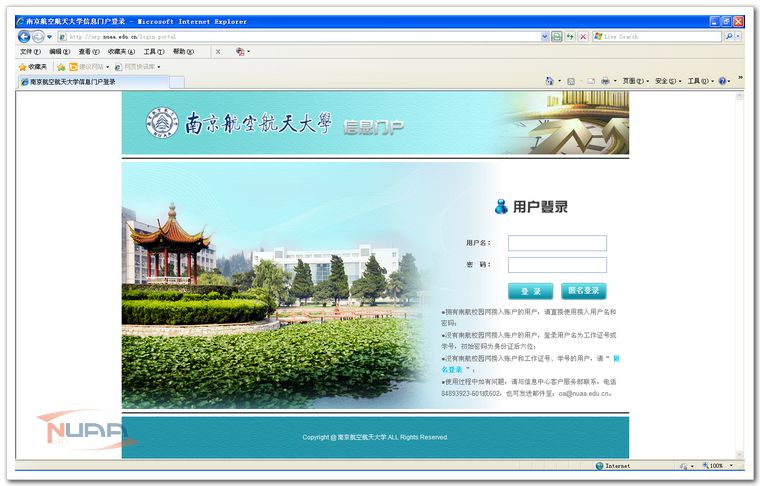Click the 登录 login button

[x=530, y=291]
